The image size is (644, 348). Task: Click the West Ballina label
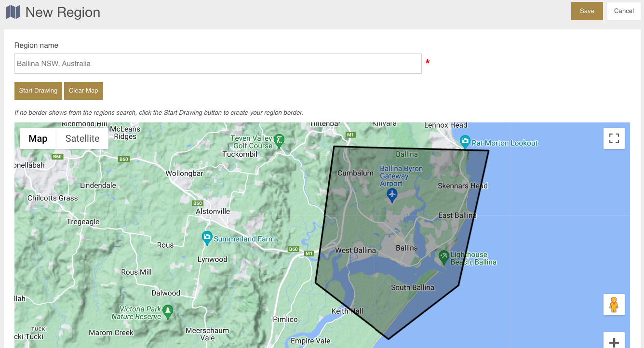pyautogui.click(x=355, y=250)
